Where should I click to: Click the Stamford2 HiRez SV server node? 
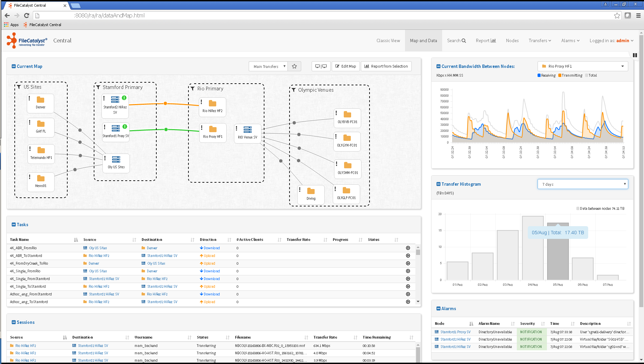click(x=115, y=106)
